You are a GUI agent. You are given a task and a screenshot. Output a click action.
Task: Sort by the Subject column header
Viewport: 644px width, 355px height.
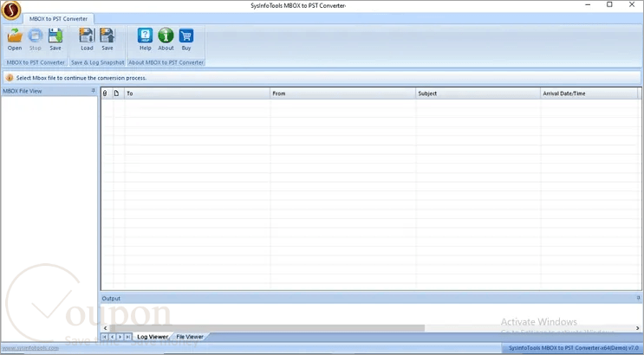pyautogui.click(x=478, y=94)
